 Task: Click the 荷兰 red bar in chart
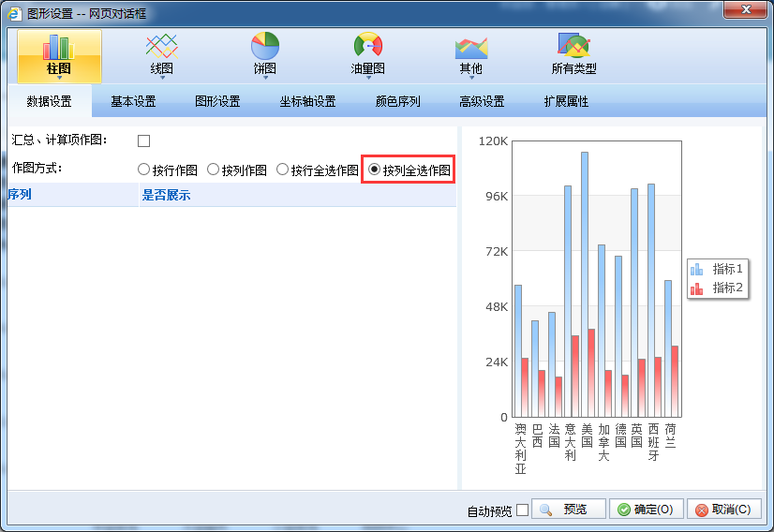(x=675, y=381)
